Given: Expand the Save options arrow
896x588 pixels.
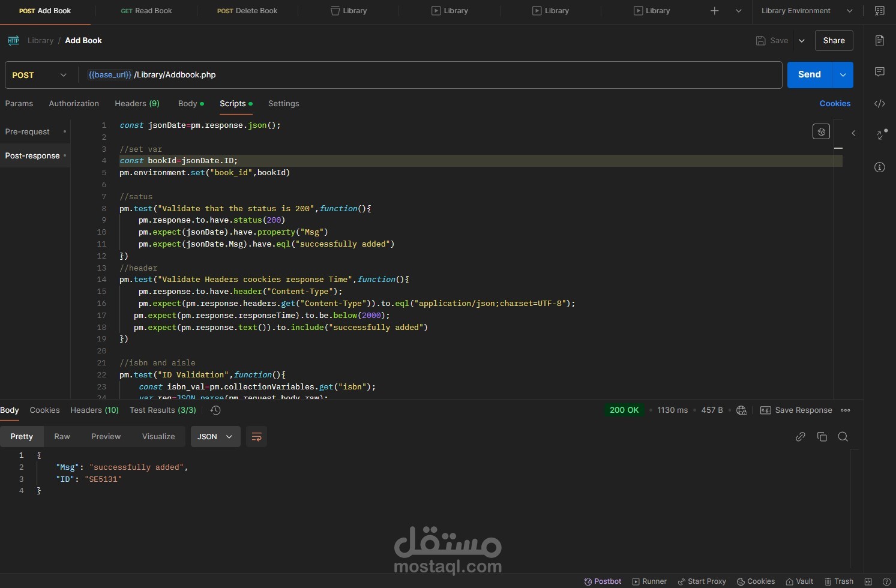Looking at the screenshot, I should coord(801,41).
